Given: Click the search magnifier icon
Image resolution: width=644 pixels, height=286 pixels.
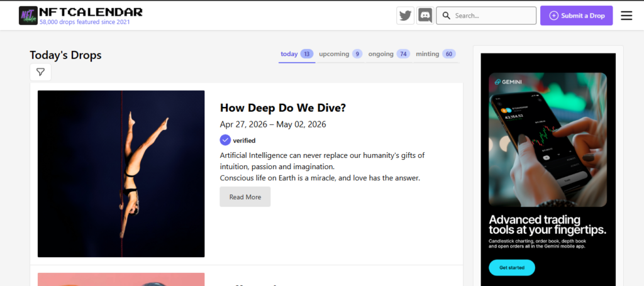Looking at the screenshot, I should pyautogui.click(x=447, y=16).
